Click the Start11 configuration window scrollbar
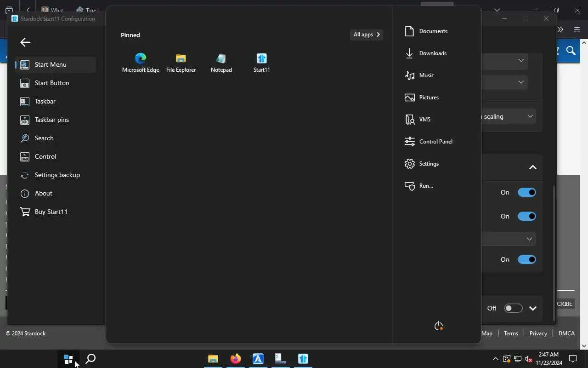Viewport: 588px width, 368px height. [554, 253]
